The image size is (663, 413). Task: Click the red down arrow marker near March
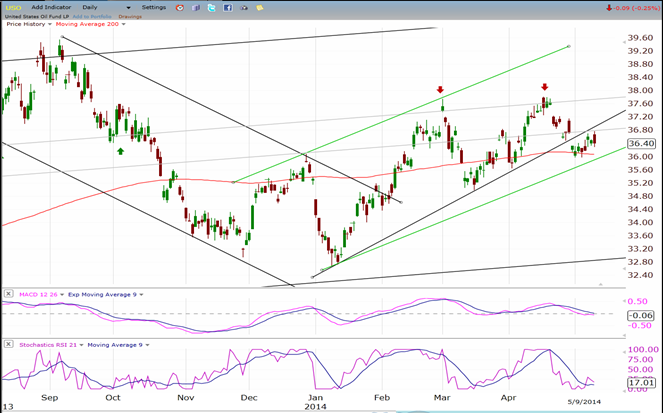[440, 90]
